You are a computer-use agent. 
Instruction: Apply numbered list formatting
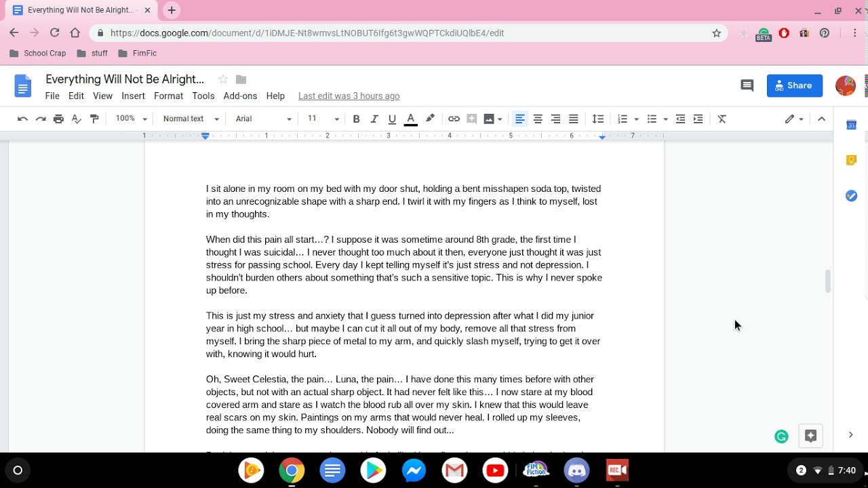tap(623, 119)
